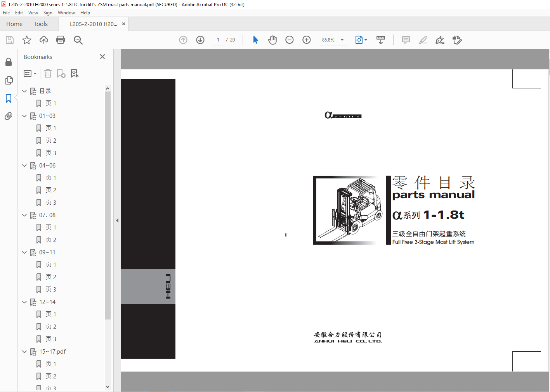Open the zoom level dropdown
This screenshot has width=550, height=392.
(342, 40)
